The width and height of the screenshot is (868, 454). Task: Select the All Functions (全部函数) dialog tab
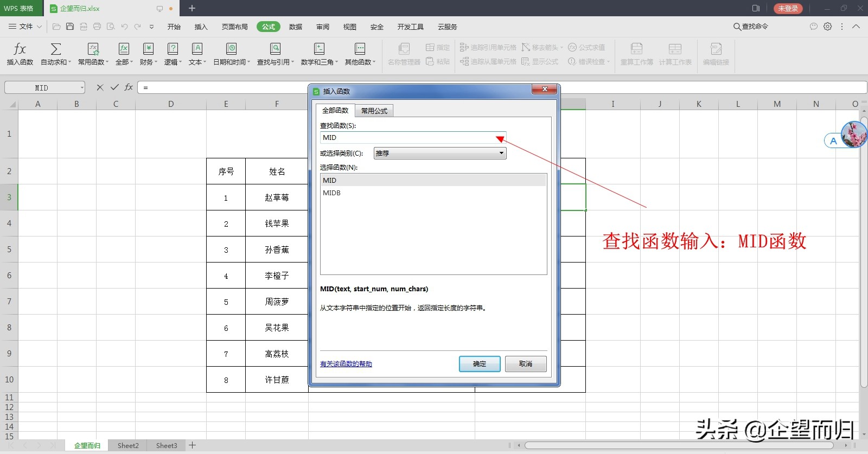[335, 110]
